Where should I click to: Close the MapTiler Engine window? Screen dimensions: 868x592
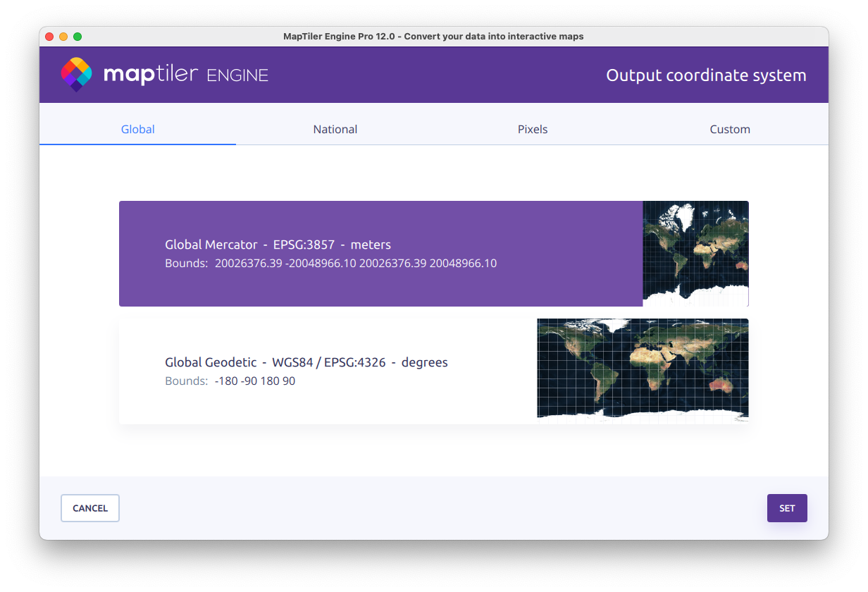[x=49, y=37]
